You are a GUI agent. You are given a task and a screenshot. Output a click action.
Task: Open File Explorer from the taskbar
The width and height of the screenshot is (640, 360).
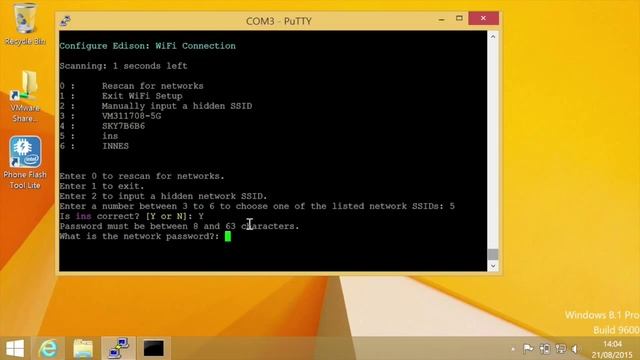[x=83, y=349]
